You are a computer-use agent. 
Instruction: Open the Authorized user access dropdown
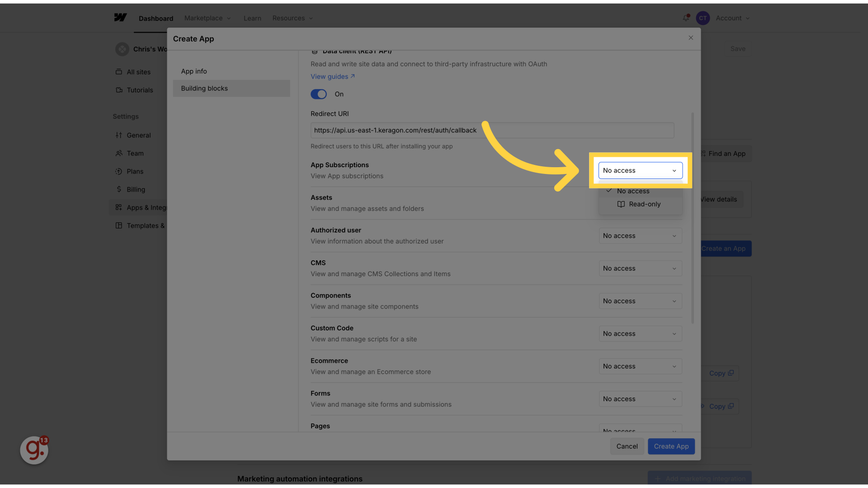coord(640,236)
